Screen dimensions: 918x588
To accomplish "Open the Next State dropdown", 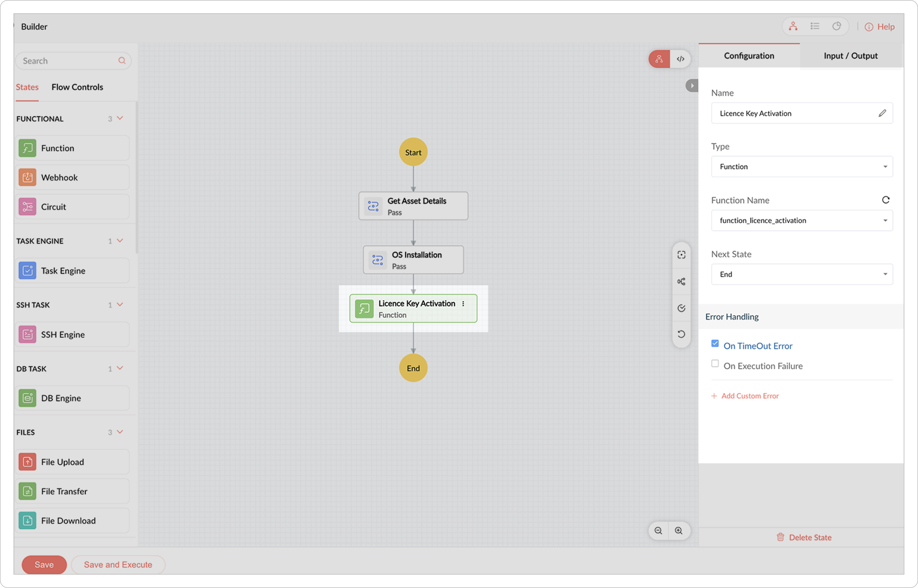I will point(802,274).
